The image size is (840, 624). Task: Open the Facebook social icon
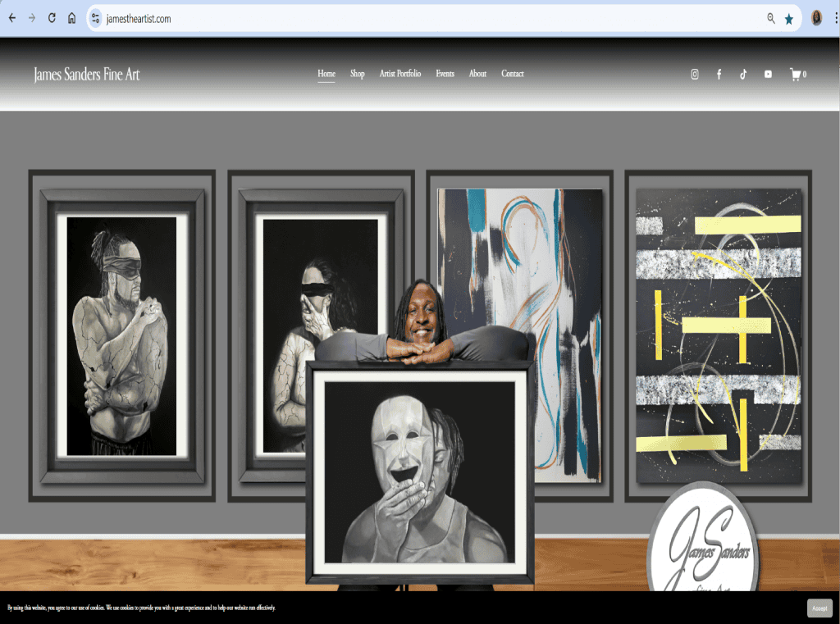(x=719, y=74)
